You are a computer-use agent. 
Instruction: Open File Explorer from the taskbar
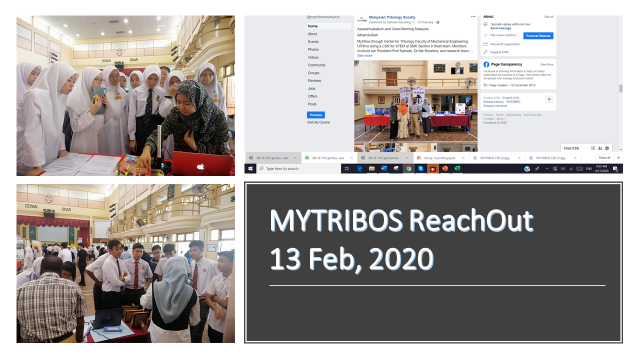(x=372, y=169)
